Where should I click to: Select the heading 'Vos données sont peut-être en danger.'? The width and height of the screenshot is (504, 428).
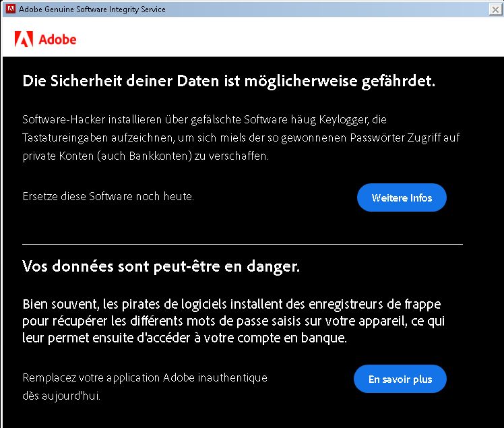click(x=161, y=267)
